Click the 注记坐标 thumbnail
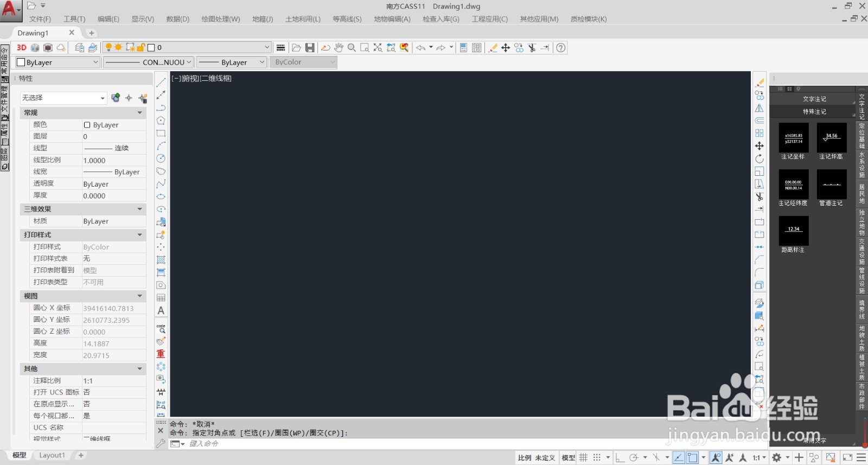The width and height of the screenshot is (868, 465). coord(794,138)
